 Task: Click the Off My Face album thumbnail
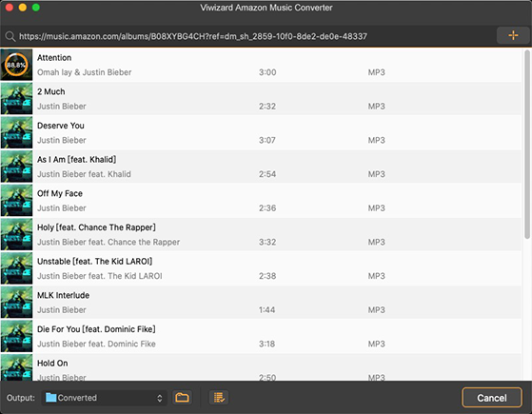16,200
